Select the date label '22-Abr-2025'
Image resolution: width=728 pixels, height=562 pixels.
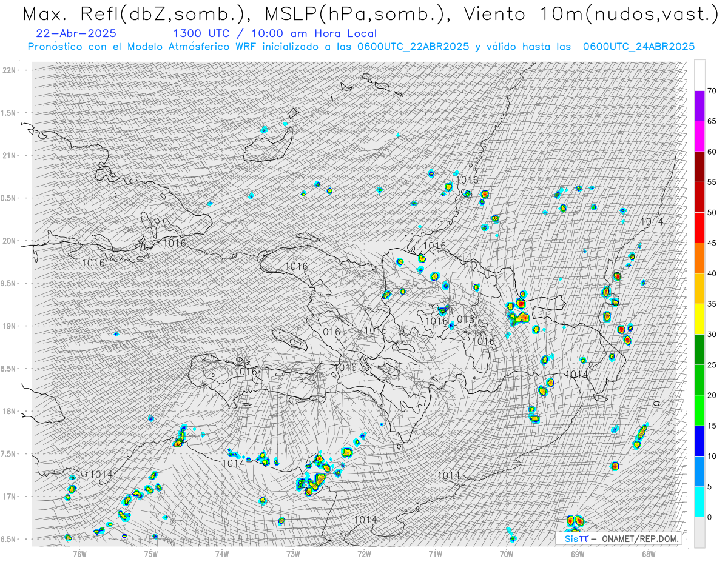pyautogui.click(x=76, y=34)
